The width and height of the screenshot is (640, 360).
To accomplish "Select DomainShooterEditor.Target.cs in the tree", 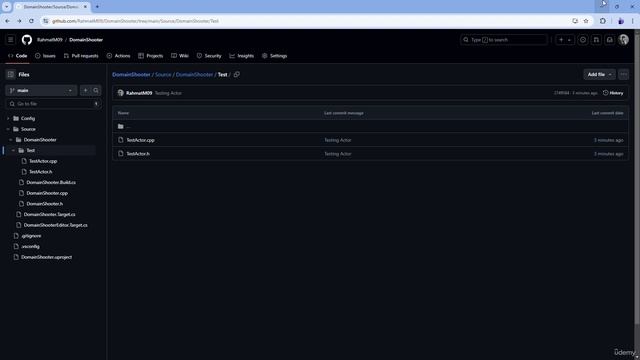I will 56,225.
